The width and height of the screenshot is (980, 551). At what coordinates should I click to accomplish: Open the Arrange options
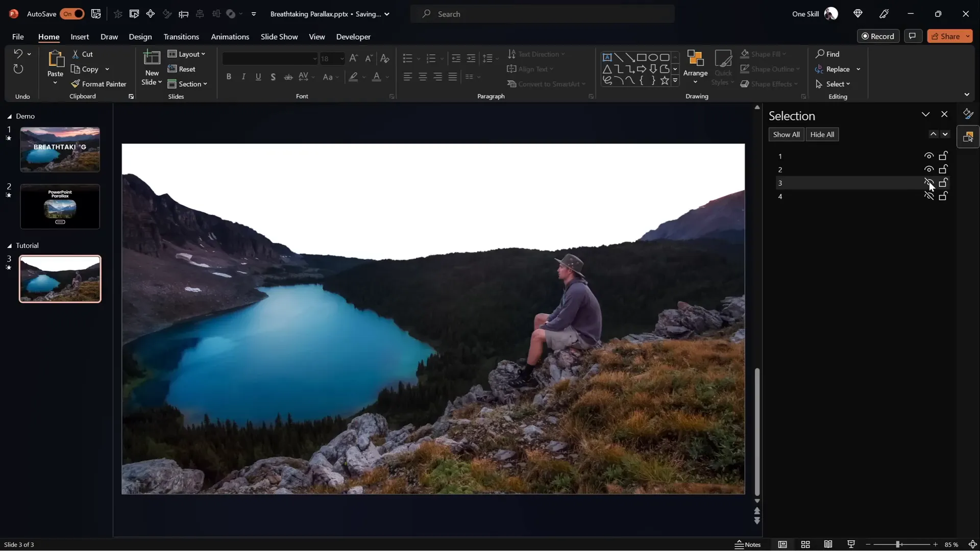(x=696, y=68)
